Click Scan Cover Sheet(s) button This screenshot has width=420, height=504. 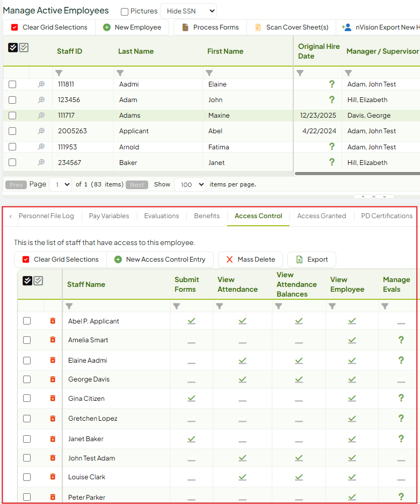292,27
